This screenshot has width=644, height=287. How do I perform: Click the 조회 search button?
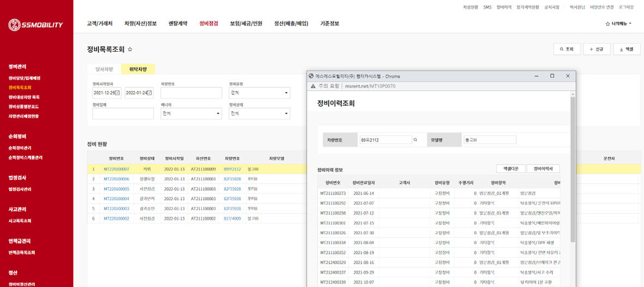(567, 49)
